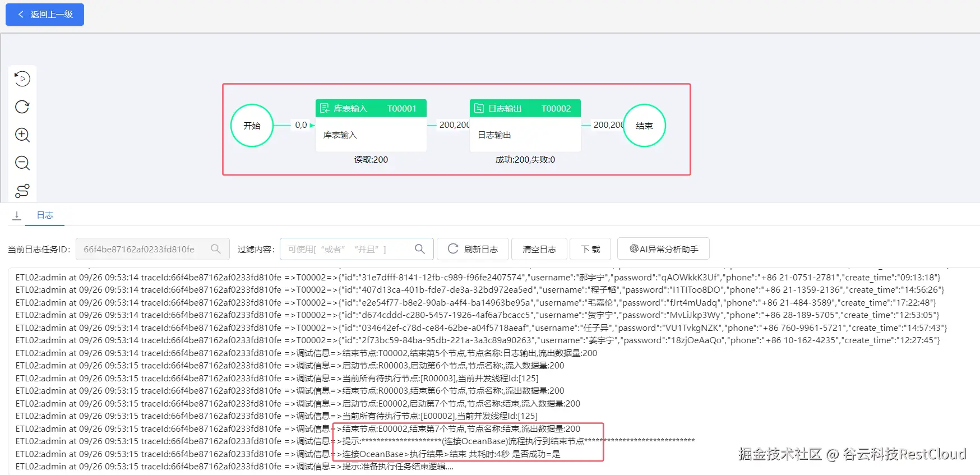Click log line 提示:准备执行任务结束逻辑

click(234, 467)
